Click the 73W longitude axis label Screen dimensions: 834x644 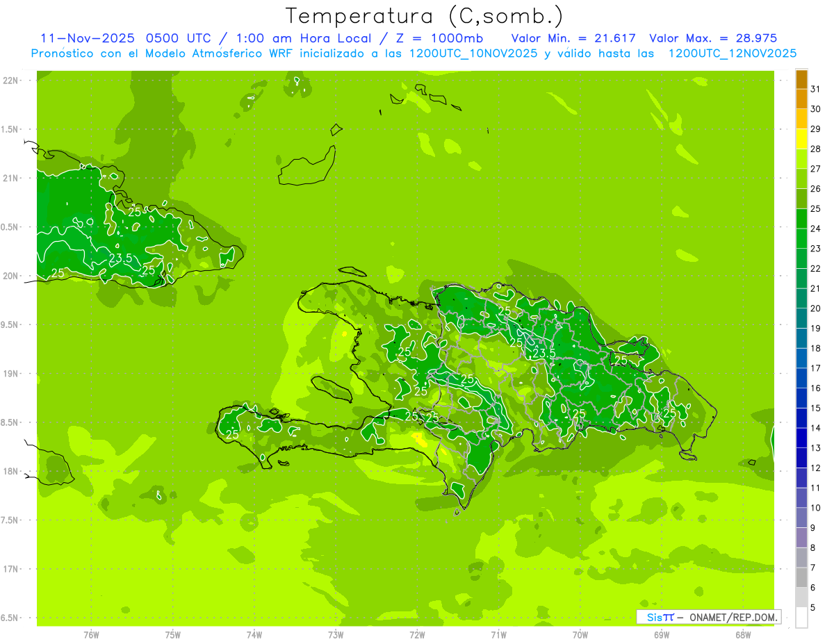[336, 635]
